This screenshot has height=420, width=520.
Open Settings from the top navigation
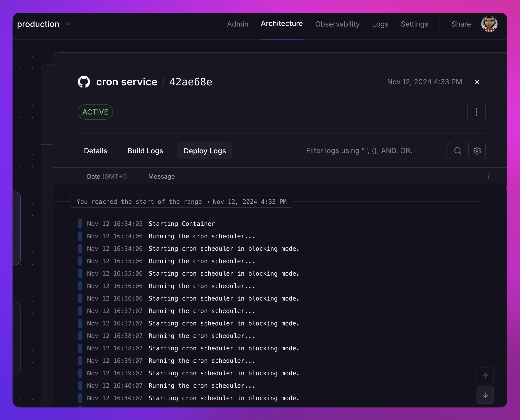coord(414,24)
